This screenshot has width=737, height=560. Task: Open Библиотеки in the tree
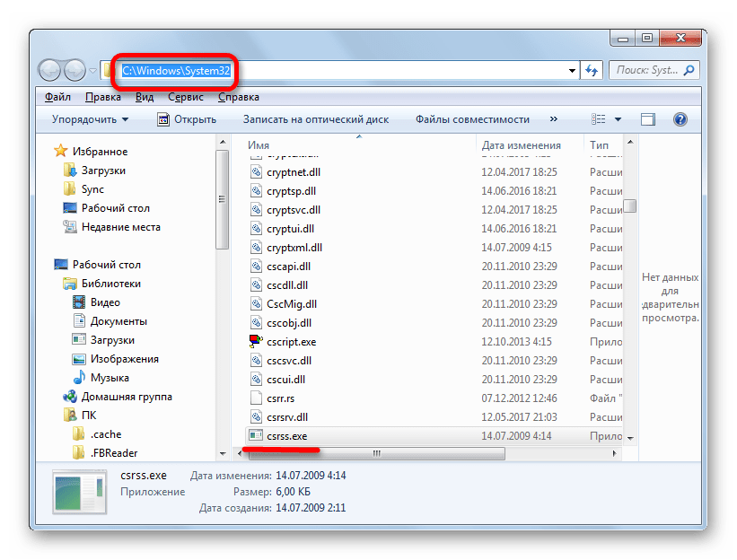(x=111, y=284)
